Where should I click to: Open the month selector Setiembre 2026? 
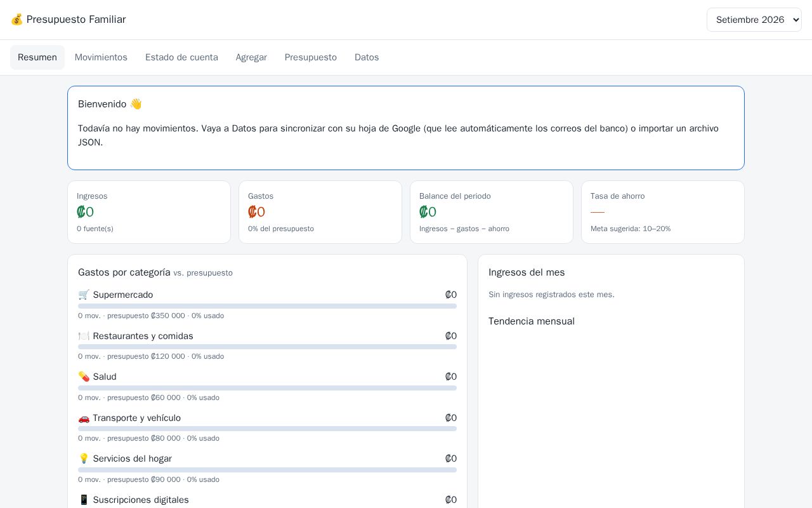(754, 20)
